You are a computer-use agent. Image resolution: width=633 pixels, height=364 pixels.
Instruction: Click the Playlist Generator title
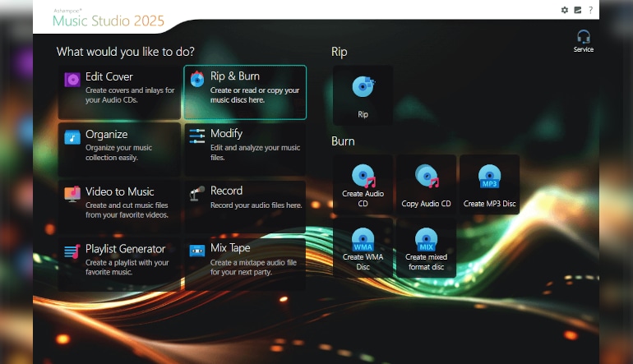click(x=126, y=249)
